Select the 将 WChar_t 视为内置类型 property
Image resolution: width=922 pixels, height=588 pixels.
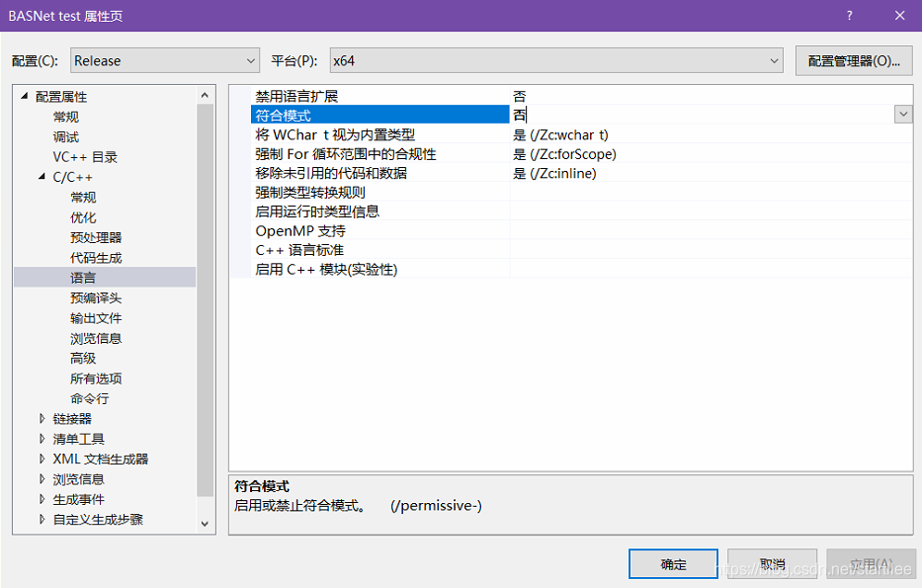[335, 134]
